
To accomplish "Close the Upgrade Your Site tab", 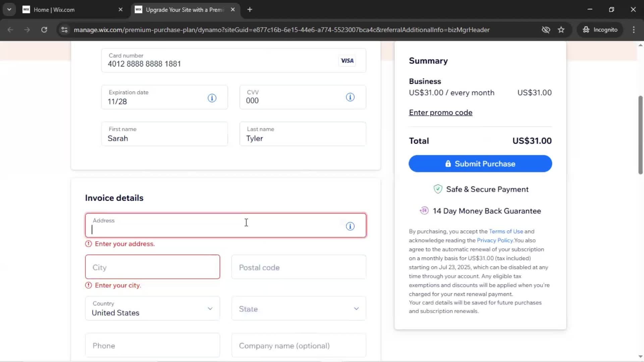I will pyautogui.click(x=233, y=10).
